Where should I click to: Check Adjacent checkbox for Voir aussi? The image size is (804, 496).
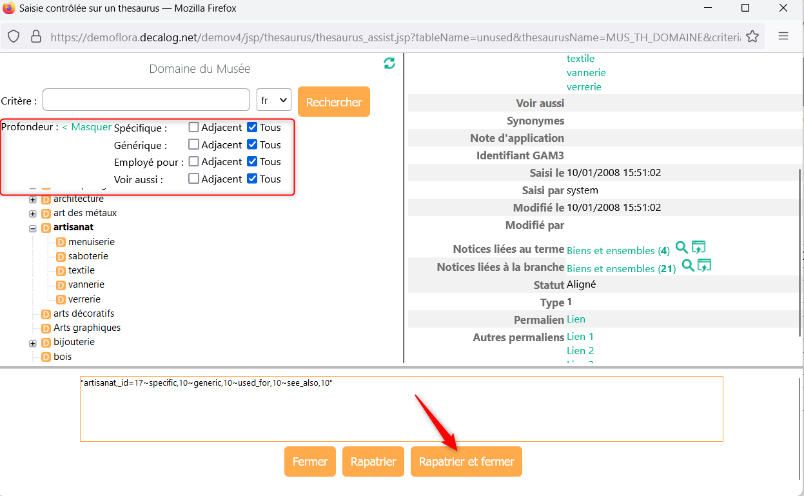(x=194, y=179)
